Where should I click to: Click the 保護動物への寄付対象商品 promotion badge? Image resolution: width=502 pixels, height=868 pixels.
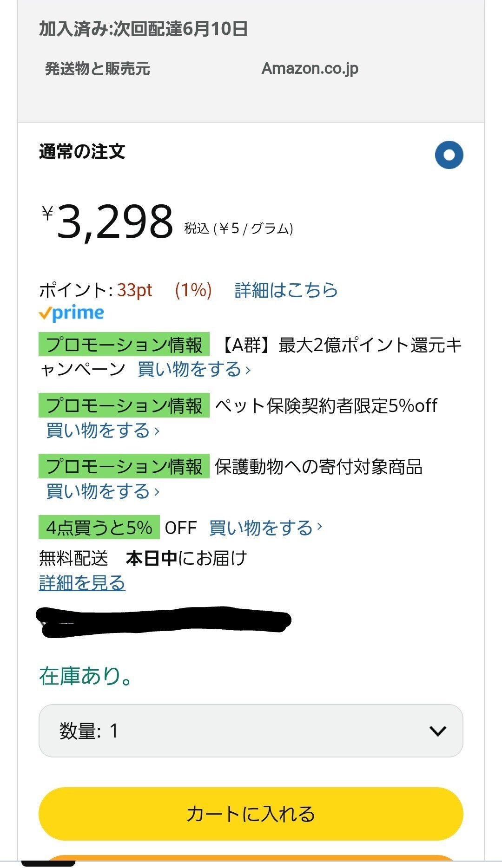tap(124, 466)
